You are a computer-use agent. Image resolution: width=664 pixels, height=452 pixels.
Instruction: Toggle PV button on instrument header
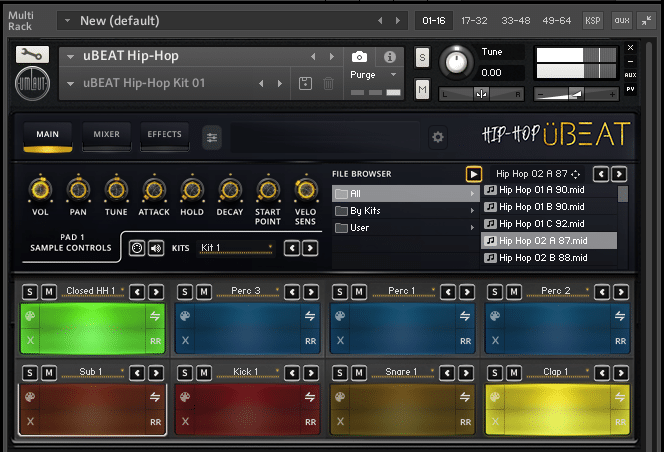(630, 89)
